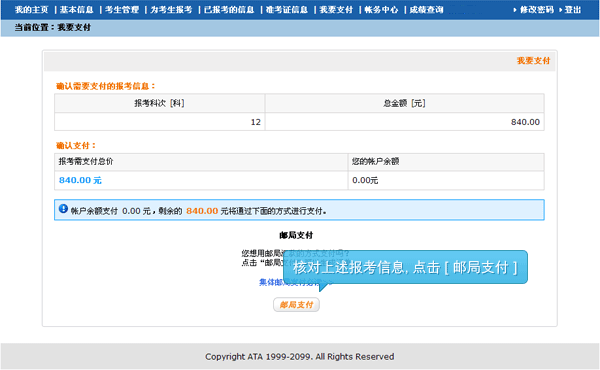The height and width of the screenshot is (370, 600).
Task: Click the 840.00 元 total price value
Action: tap(80, 180)
